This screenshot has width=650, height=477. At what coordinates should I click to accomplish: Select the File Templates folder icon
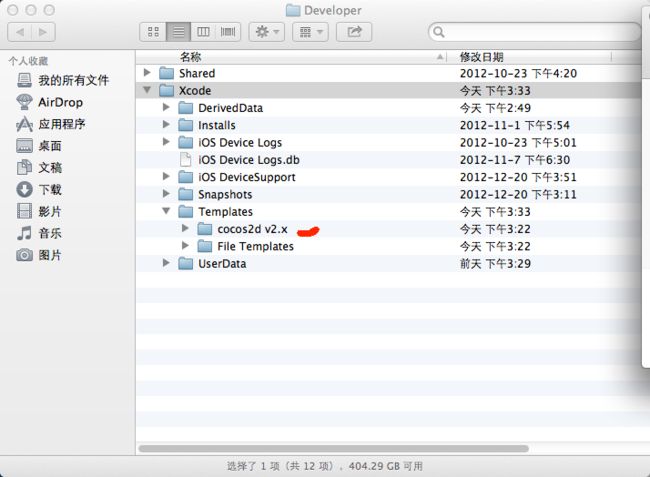pyautogui.click(x=205, y=247)
